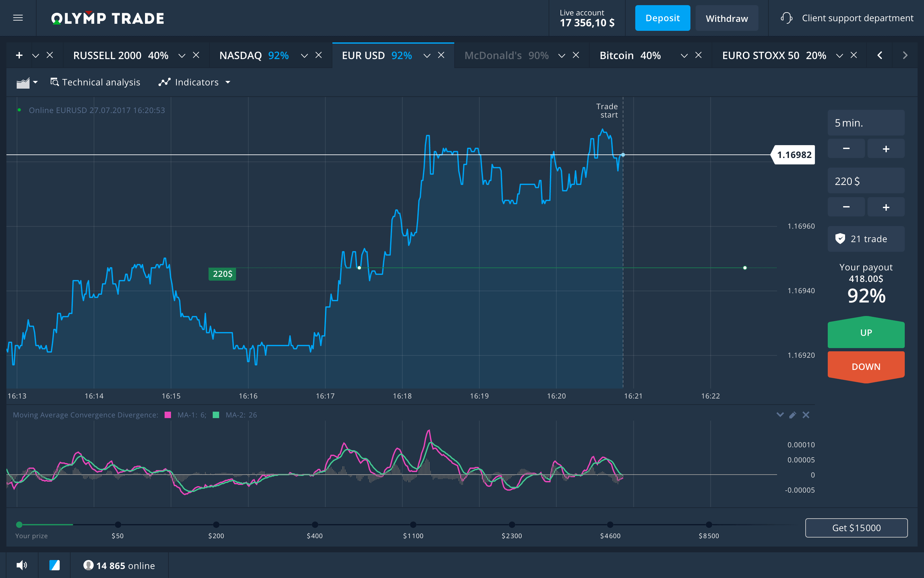
Task: Expand the new tab dropdown chevron
Action: 36,56
